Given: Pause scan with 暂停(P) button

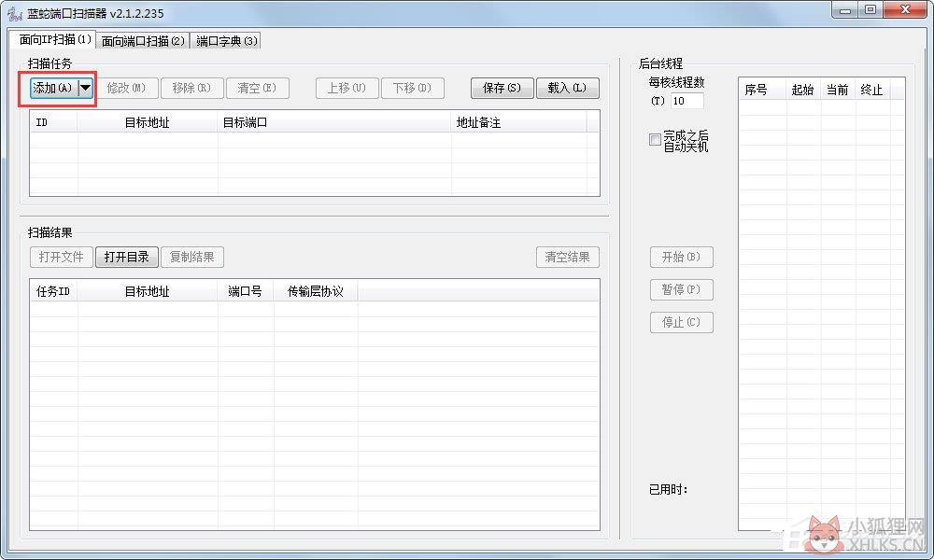Looking at the screenshot, I should [x=682, y=290].
